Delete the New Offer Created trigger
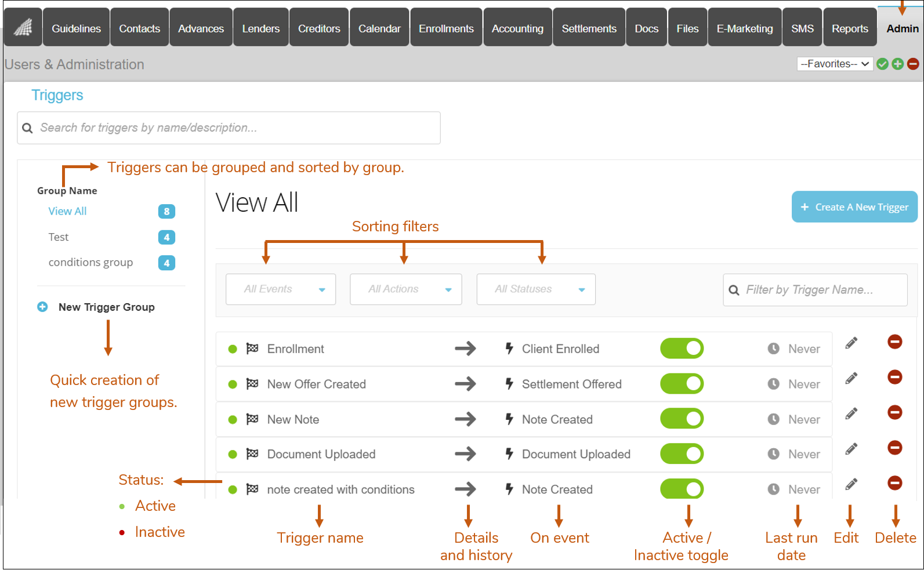Viewport: 924px width, 570px height. [x=894, y=377]
